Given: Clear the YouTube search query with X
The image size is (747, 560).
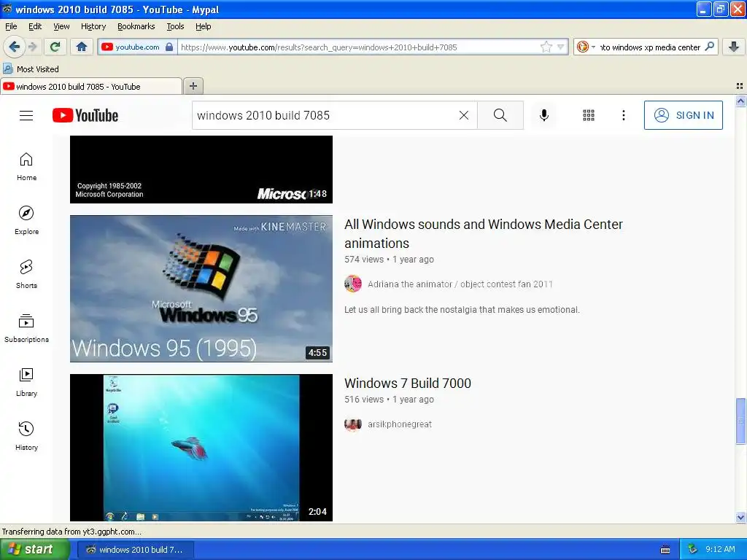Looking at the screenshot, I should pyautogui.click(x=463, y=115).
